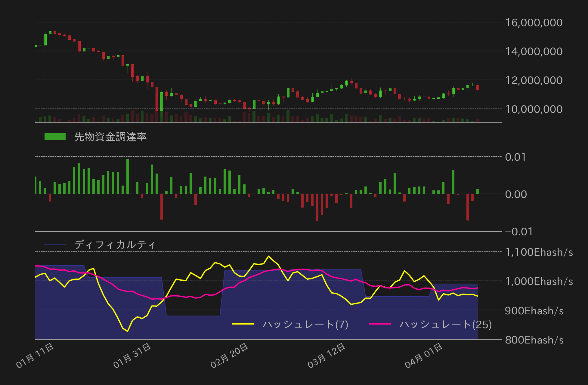588x385 pixels.
Task: Click the ディフィカルティ legend area icon
Action: 54,245
